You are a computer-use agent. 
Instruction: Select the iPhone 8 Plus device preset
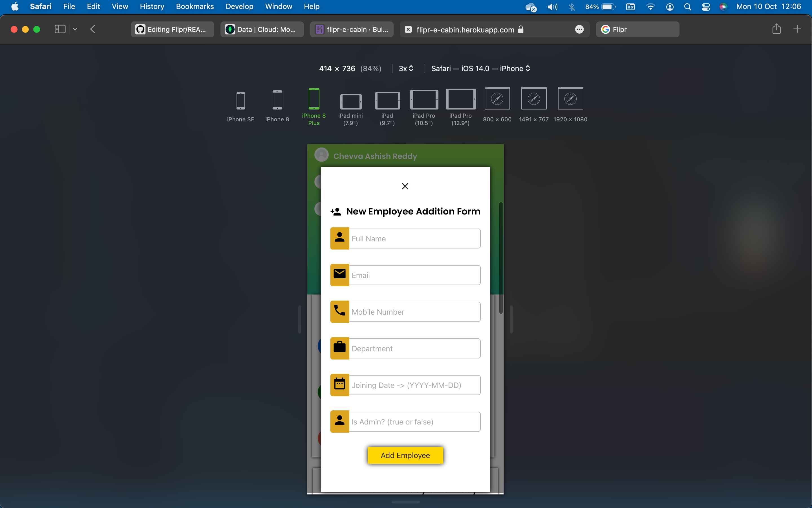[x=314, y=107]
